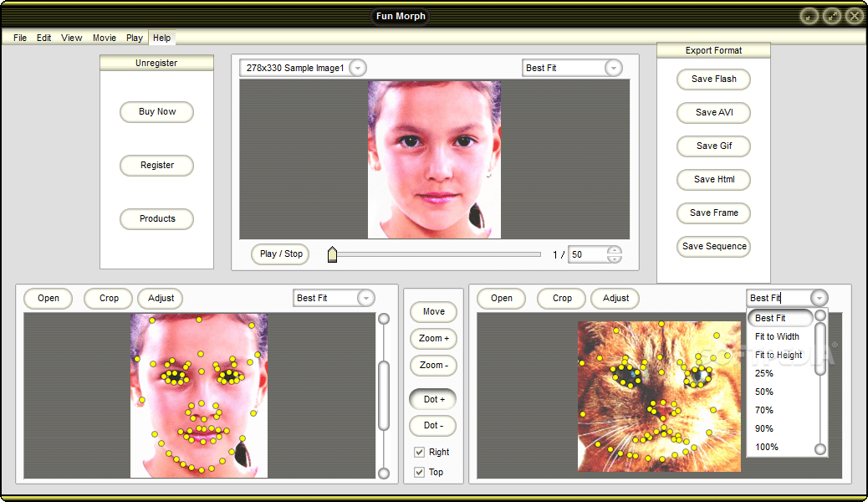Viewport: 868px width, 502px height.
Task: Remove a control dot with Dot -
Action: (x=432, y=426)
